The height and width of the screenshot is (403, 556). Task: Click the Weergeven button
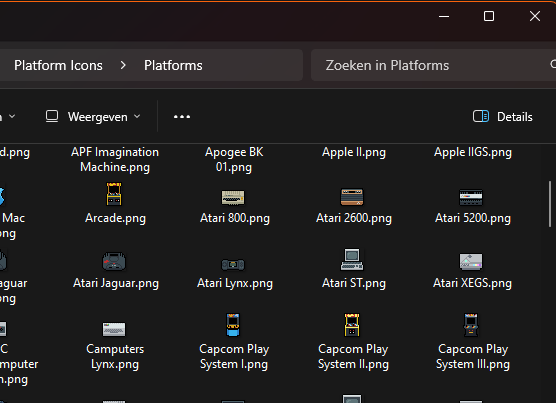point(93,117)
